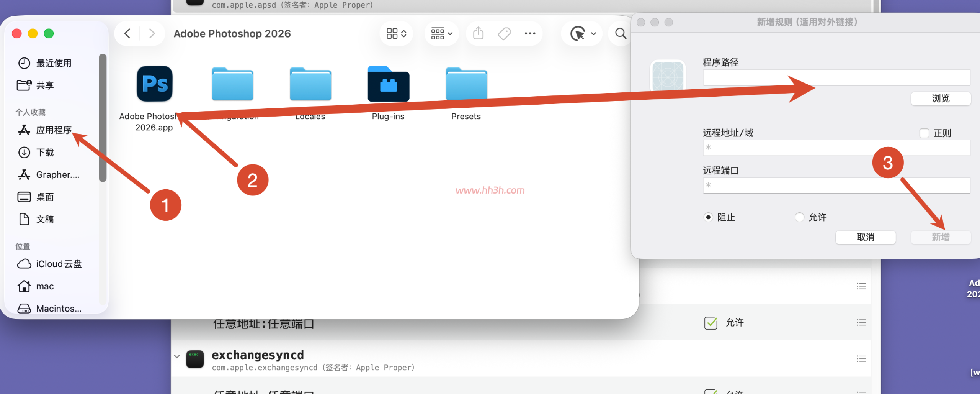Screen dimensions: 980x394
Task: Click the Finder search magnifier icon
Action: click(621, 34)
